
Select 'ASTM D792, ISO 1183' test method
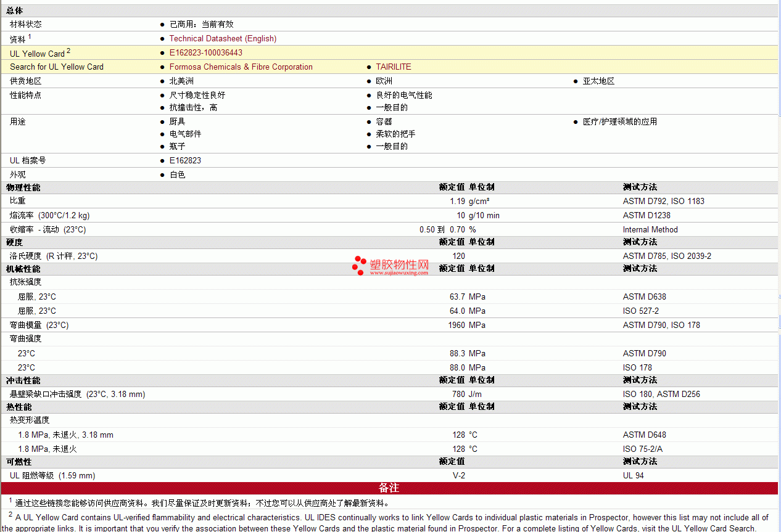[x=664, y=201]
